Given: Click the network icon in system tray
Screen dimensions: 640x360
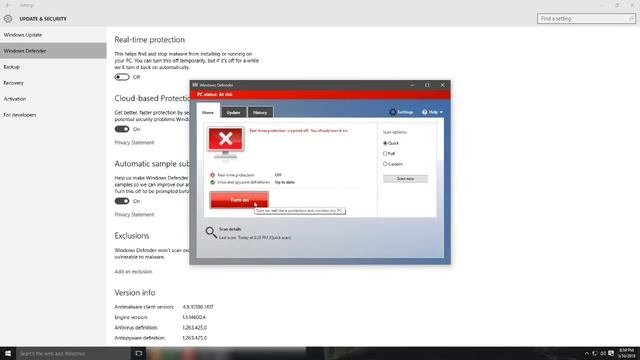Looking at the screenshot, I should point(595,353).
